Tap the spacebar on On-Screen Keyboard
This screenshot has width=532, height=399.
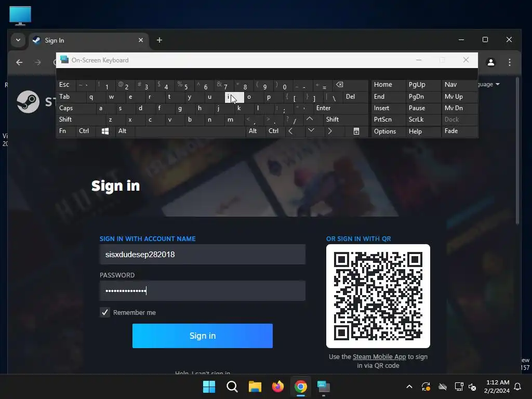point(190,131)
